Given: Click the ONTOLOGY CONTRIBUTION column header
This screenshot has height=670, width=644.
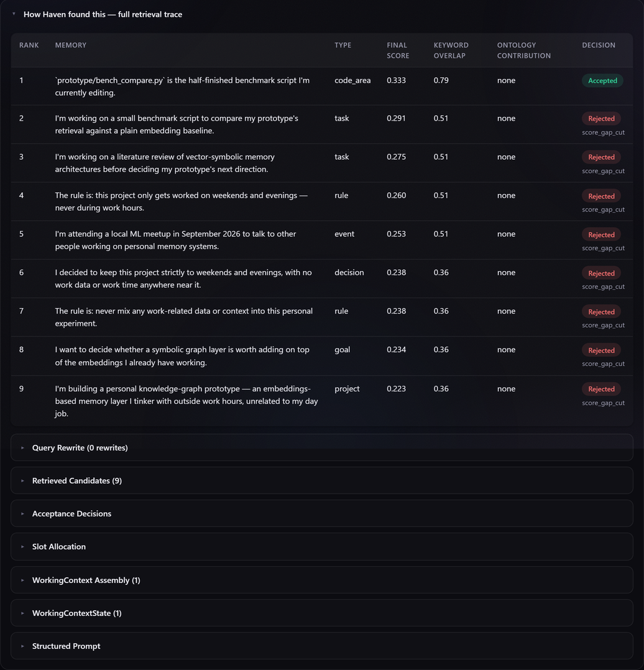Looking at the screenshot, I should (524, 50).
